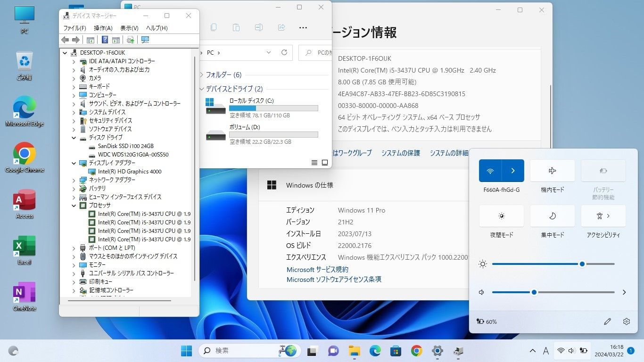Screen dimensions: 644x362
Task: Toggle Night light (夜間モード)
Action: (502, 216)
